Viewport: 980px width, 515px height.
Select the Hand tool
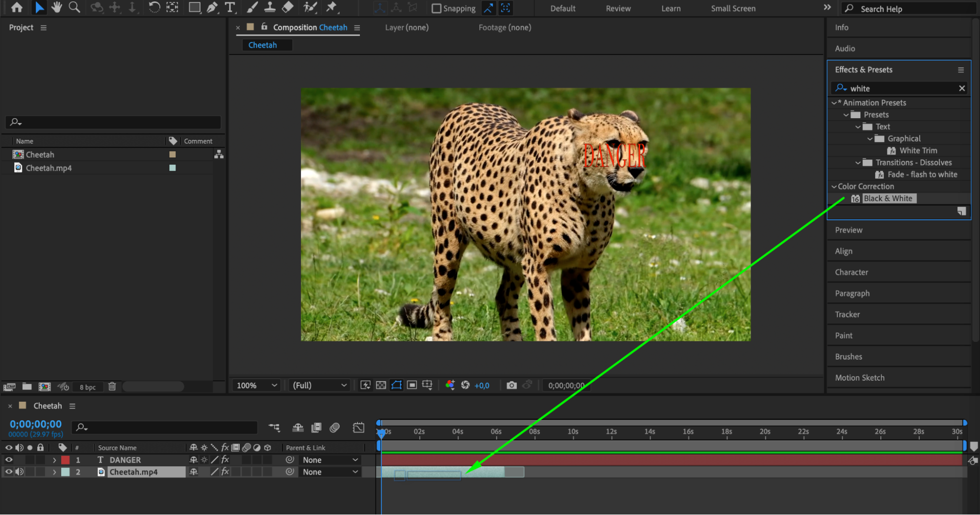(x=57, y=7)
